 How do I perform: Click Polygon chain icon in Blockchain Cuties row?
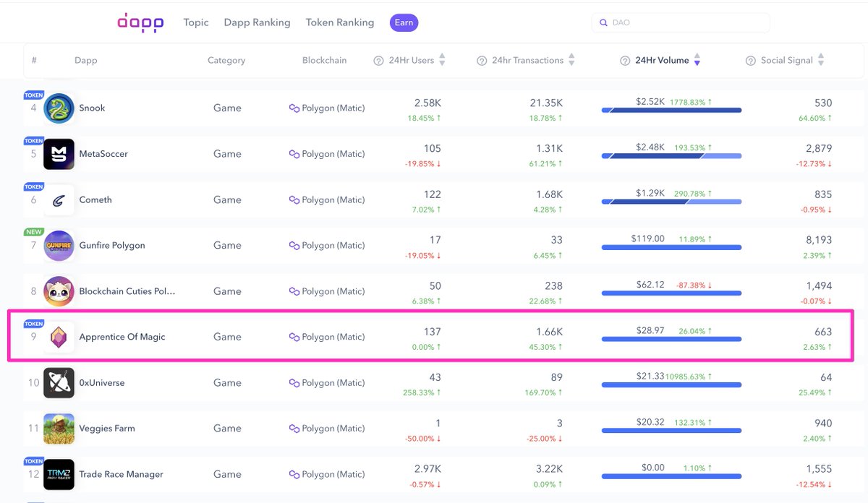(294, 291)
